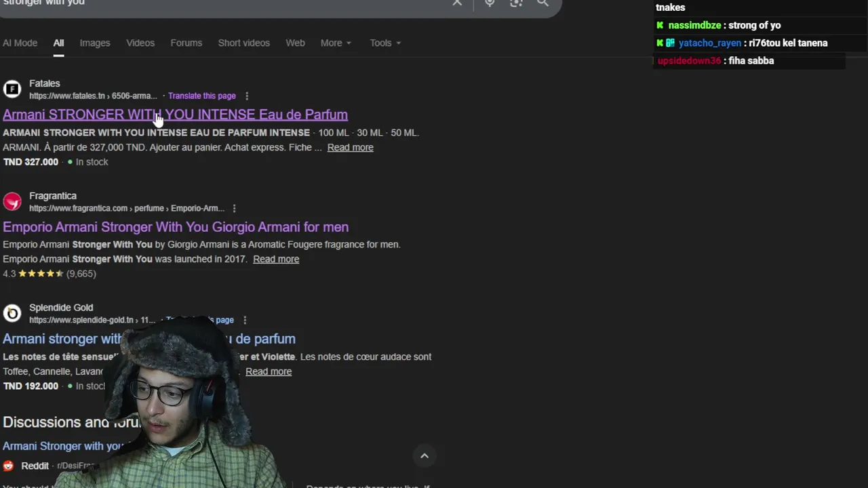Start voice search with microphone icon
The image size is (868, 488).
490,3
